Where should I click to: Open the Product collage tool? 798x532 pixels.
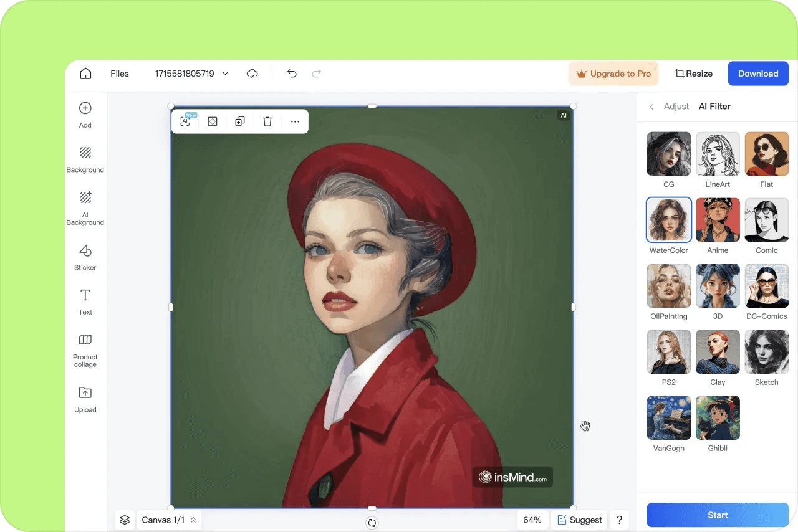coord(85,349)
